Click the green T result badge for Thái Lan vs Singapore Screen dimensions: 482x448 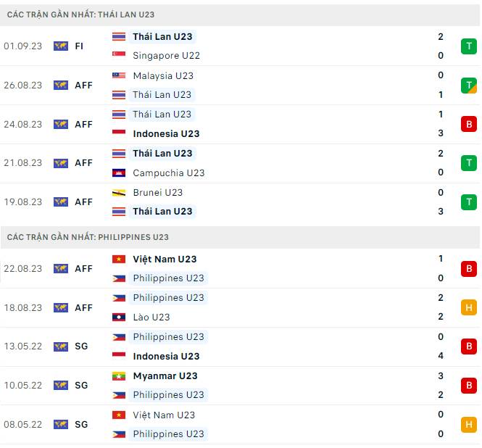pyautogui.click(x=469, y=46)
